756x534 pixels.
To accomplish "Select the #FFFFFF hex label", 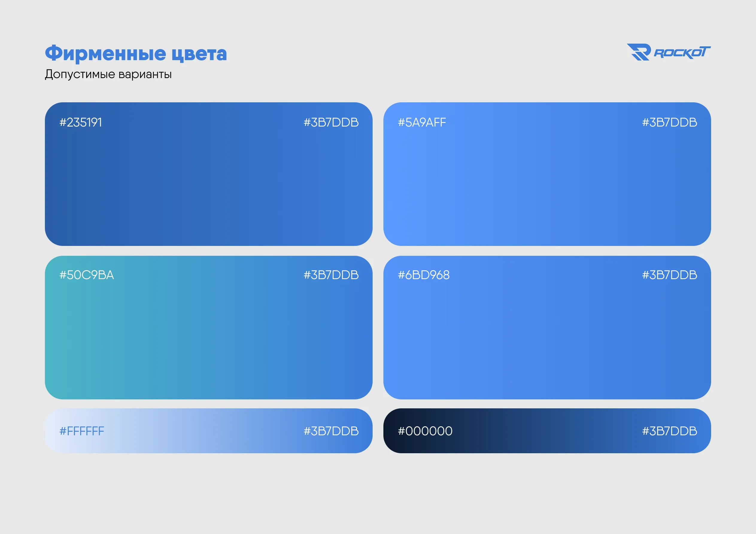I will [82, 431].
